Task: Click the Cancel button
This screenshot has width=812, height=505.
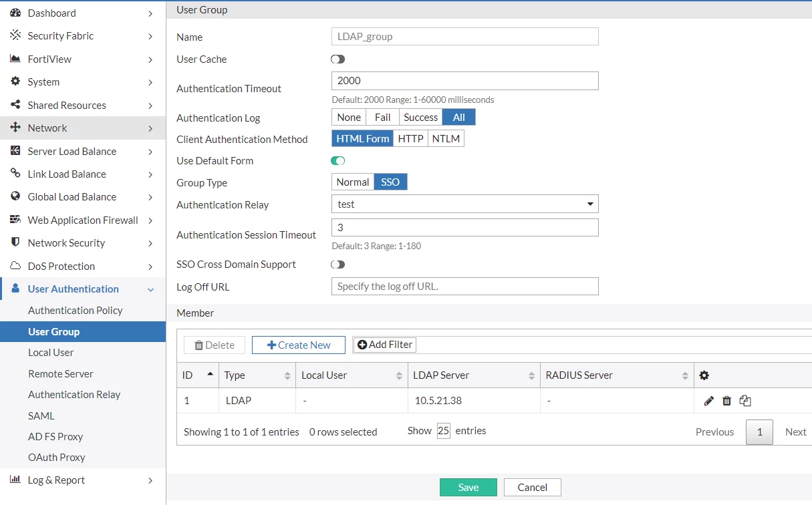Action: [533, 487]
